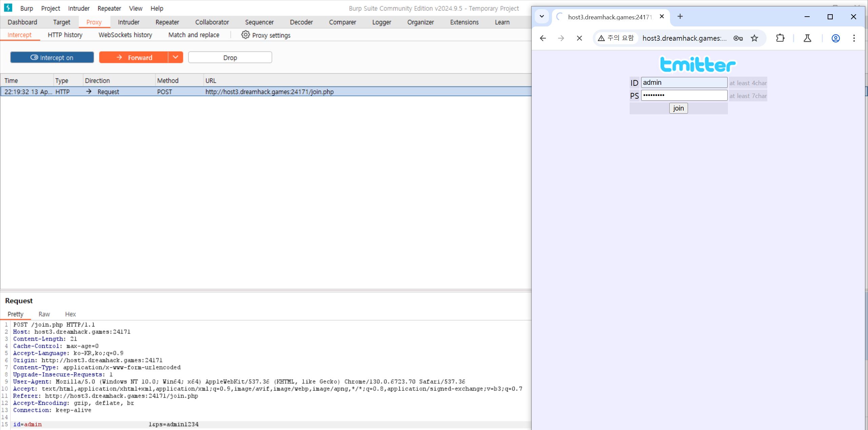
Task: Open Proxy settings gear icon
Action: tap(245, 35)
